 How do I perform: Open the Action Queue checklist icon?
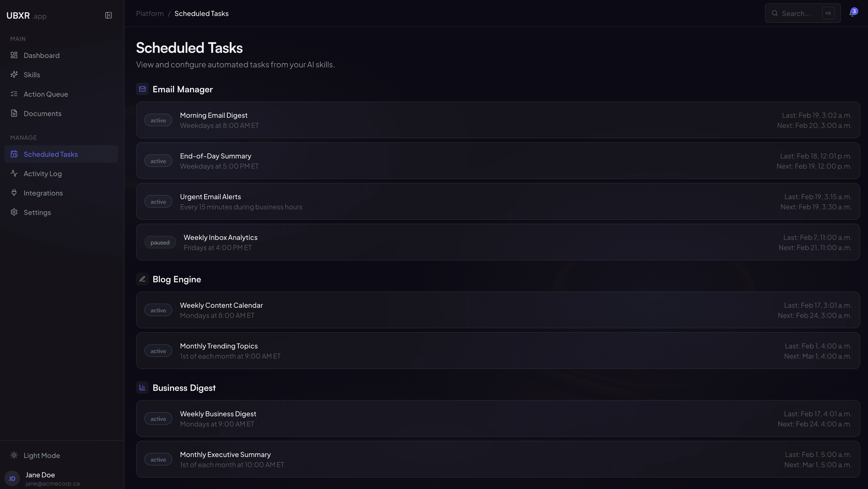point(14,94)
